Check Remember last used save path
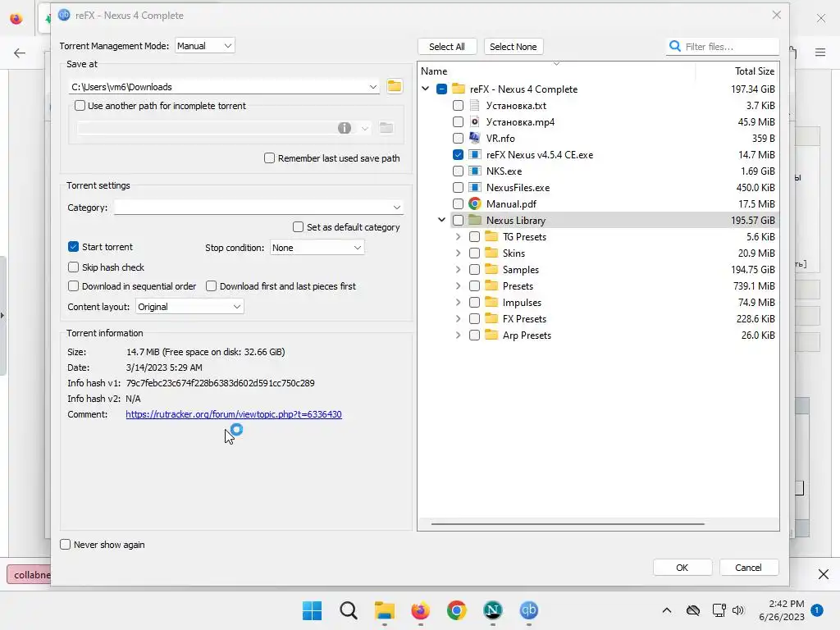The width and height of the screenshot is (840, 630). [x=269, y=158]
